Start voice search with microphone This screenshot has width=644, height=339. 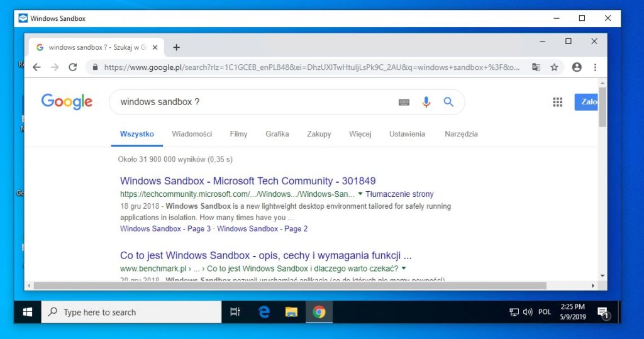(x=426, y=102)
